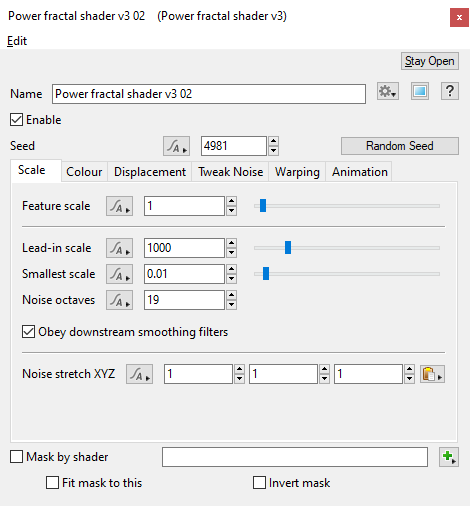This screenshot has width=470, height=506.
Task: Click Feature scale animation curve icon
Action: [119, 206]
